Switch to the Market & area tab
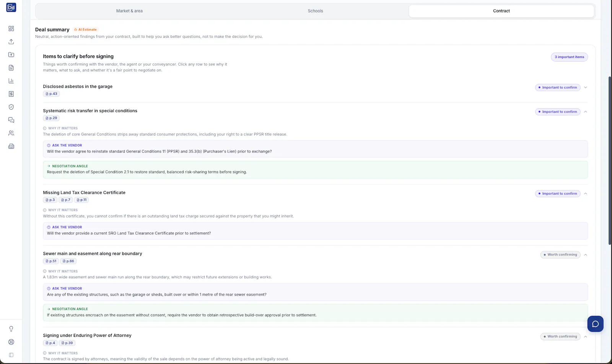612x364 pixels. [x=129, y=11]
